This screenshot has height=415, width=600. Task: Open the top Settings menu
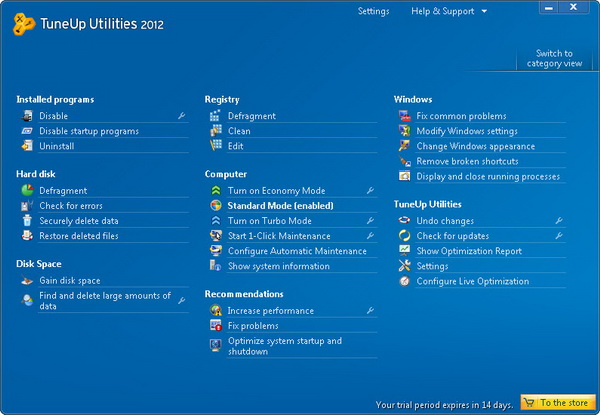pos(373,11)
